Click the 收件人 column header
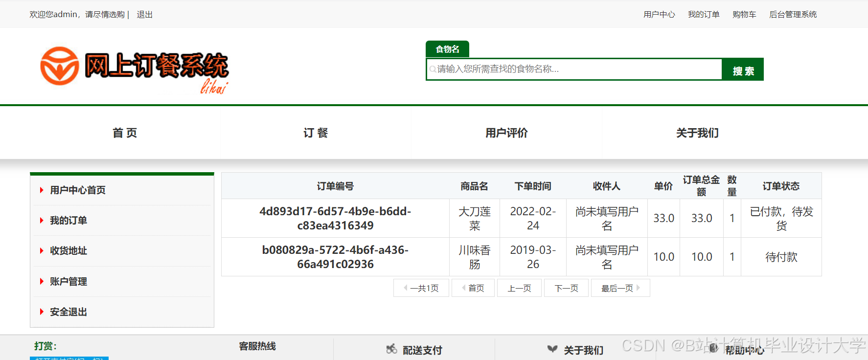 (x=607, y=186)
